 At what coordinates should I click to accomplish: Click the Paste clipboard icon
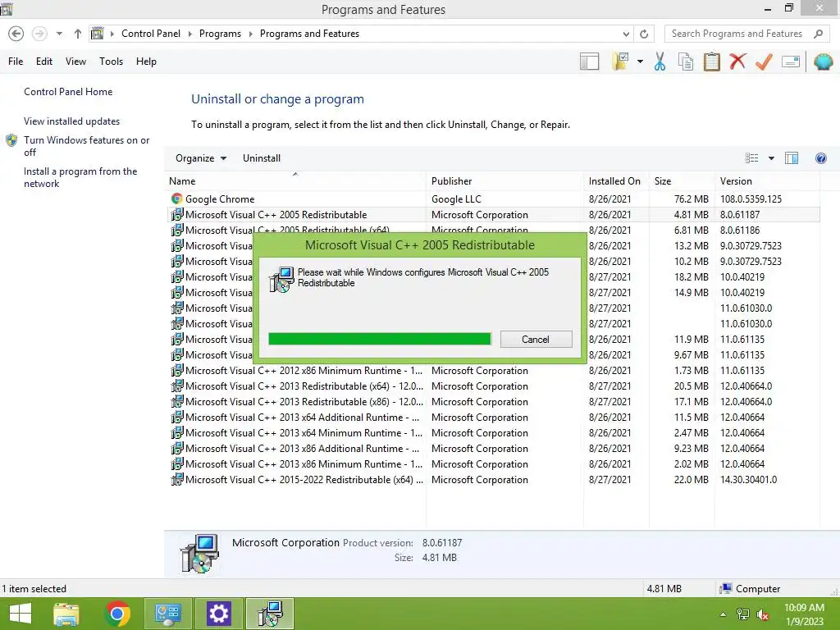[711, 62]
